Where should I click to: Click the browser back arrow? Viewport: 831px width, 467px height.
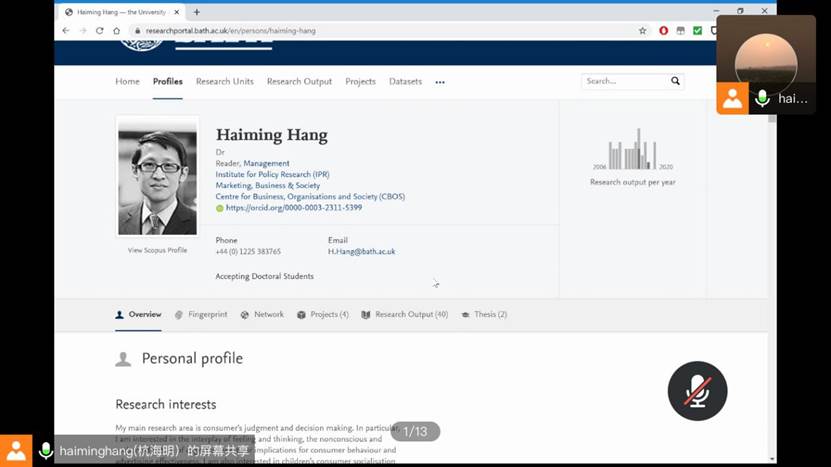[x=67, y=31]
